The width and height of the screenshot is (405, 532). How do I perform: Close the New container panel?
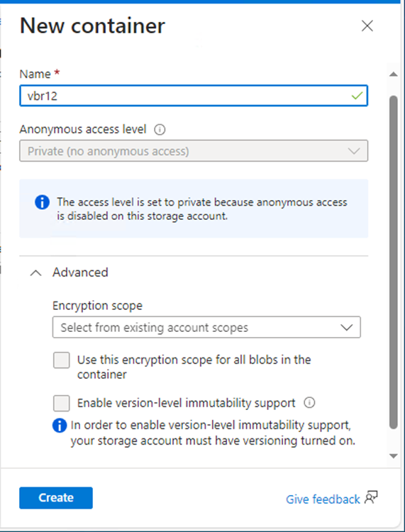point(367,26)
